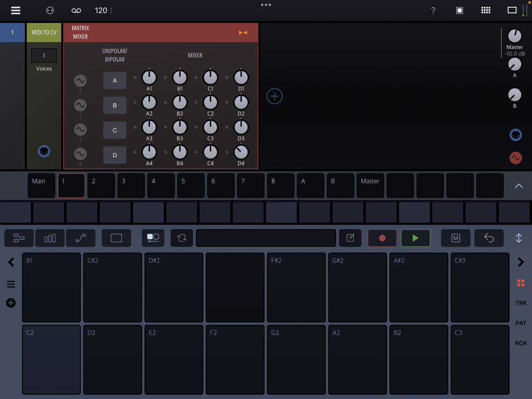Click the face icon in top bar
The width and height of the screenshot is (532, 399).
[x=50, y=10]
